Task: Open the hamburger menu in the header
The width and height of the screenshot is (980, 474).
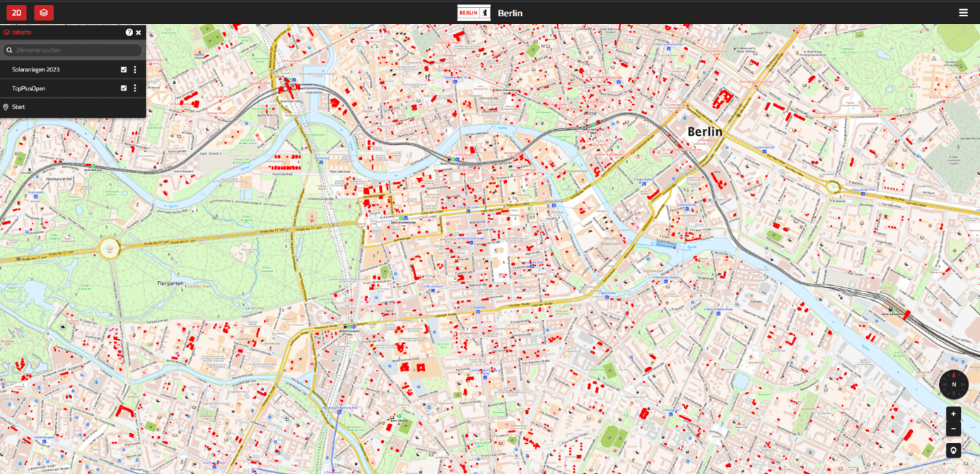Action: coord(963,13)
